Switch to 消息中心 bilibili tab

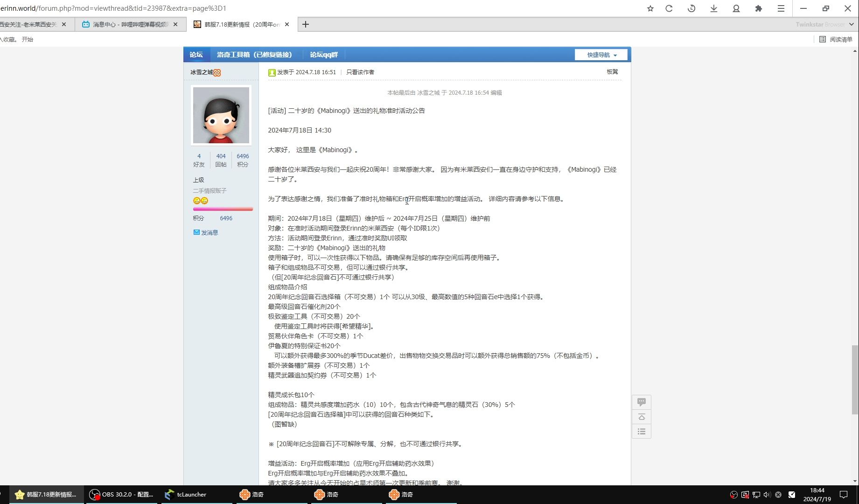click(x=131, y=24)
